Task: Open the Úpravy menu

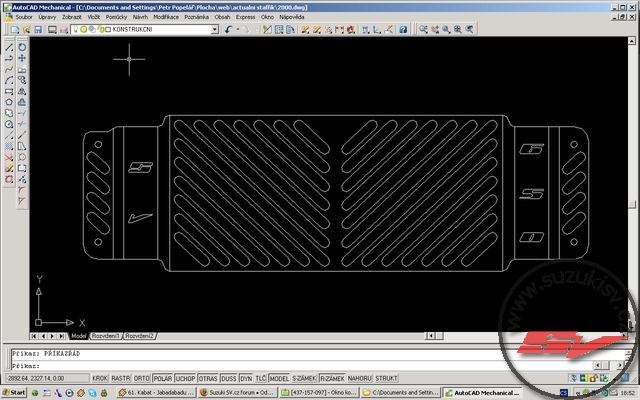Action: click(47, 17)
